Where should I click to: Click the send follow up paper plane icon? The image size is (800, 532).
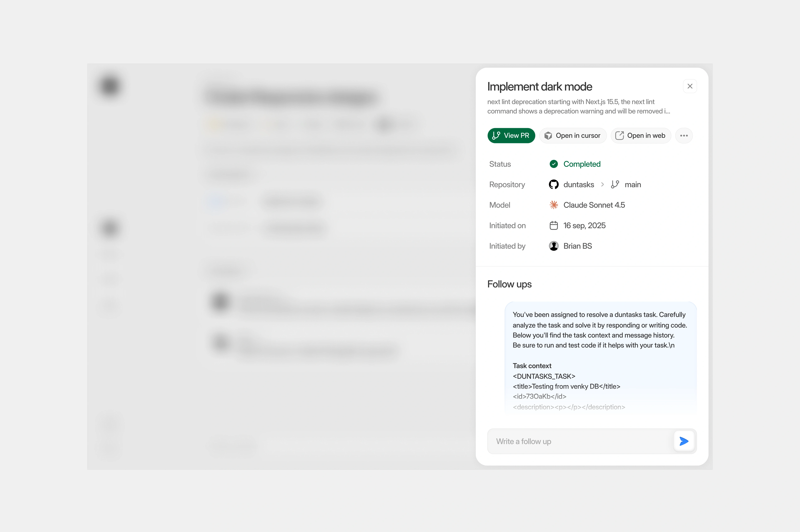[x=684, y=441]
